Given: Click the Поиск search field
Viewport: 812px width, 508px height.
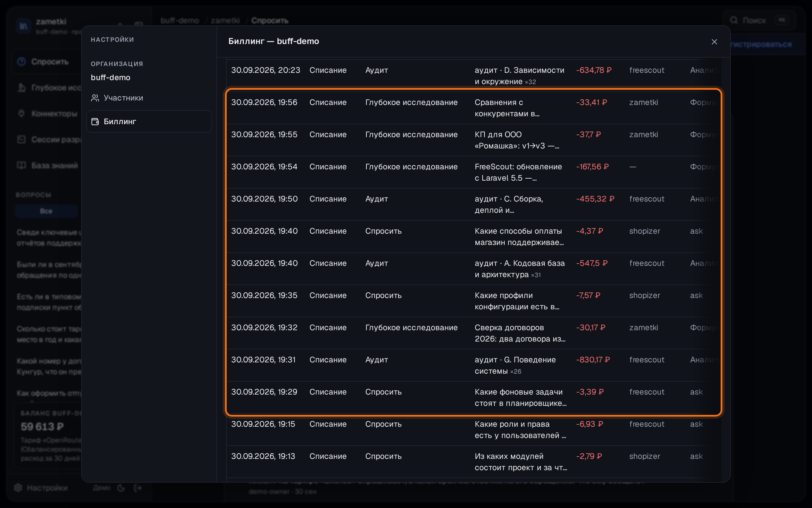Looking at the screenshot, I should pos(759,20).
